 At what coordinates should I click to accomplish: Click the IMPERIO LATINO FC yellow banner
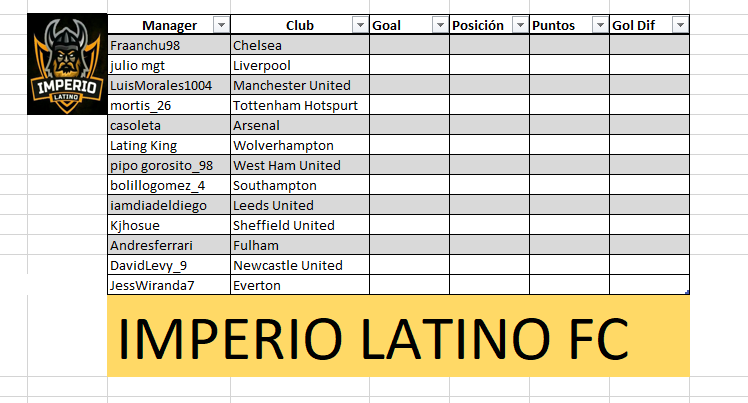[398, 336]
